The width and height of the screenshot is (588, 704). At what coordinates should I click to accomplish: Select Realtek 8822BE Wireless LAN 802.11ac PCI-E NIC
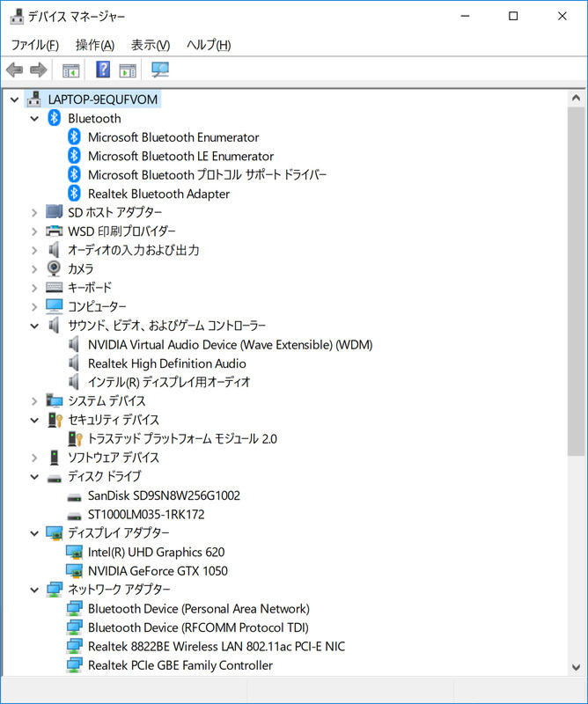(x=217, y=646)
